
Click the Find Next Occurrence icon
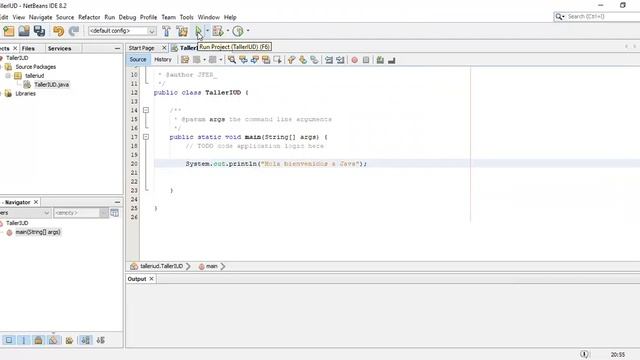255,60
